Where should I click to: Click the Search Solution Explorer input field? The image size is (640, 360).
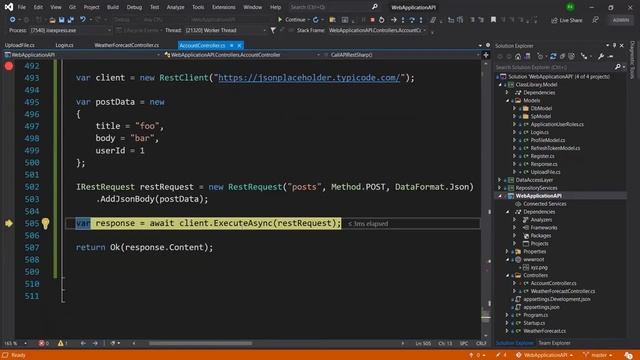(x=554, y=67)
